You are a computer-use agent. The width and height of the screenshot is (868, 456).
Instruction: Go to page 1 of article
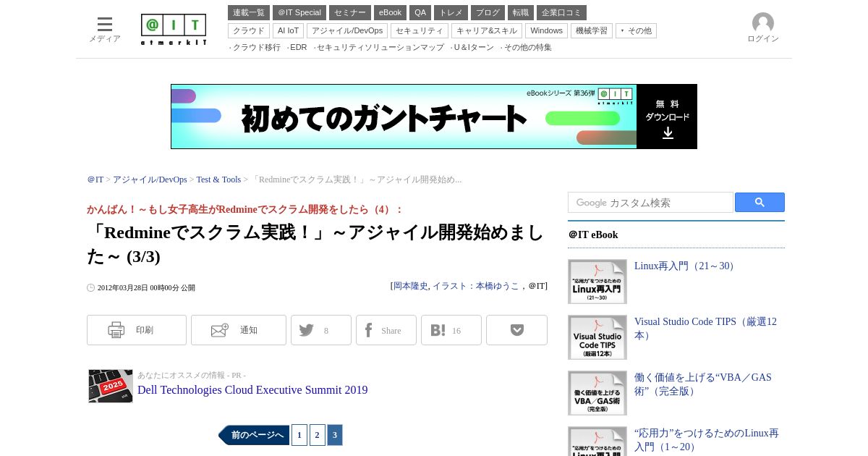coord(299,435)
